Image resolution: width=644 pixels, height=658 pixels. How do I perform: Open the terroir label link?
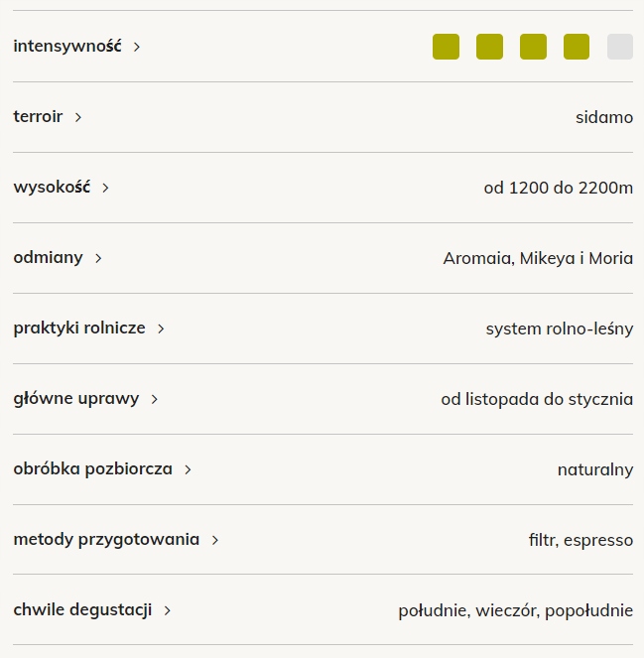(38, 116)
